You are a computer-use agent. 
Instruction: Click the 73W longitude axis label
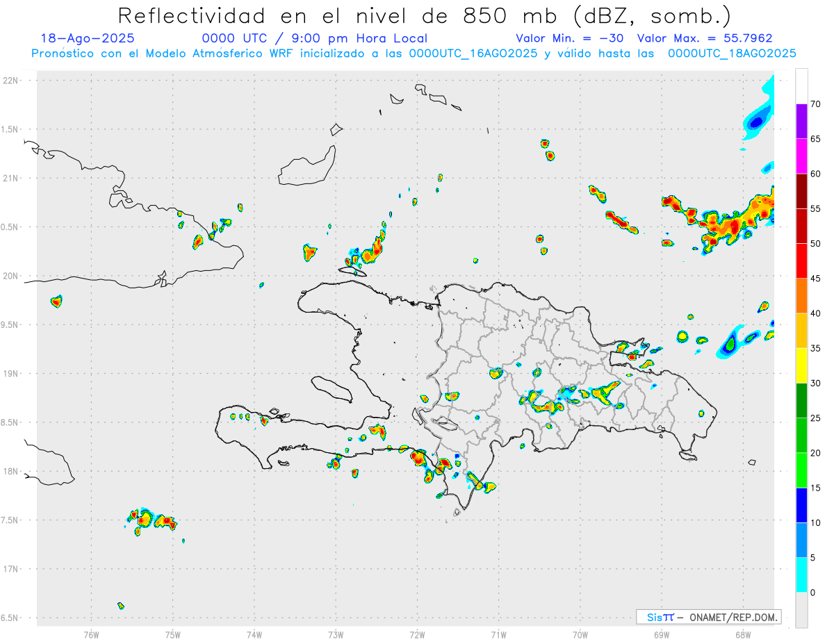click(335, 634)
